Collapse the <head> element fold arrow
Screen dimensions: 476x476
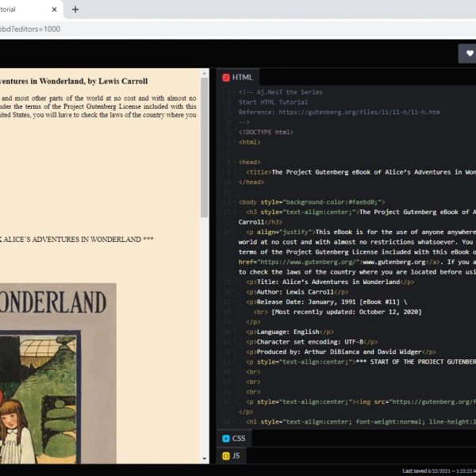pos(236,162)
